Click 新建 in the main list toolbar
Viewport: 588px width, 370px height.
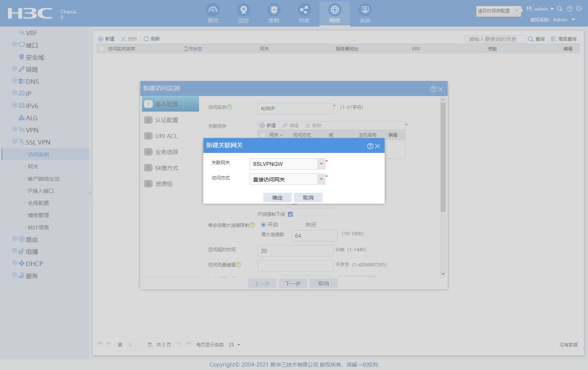(106, 39)
